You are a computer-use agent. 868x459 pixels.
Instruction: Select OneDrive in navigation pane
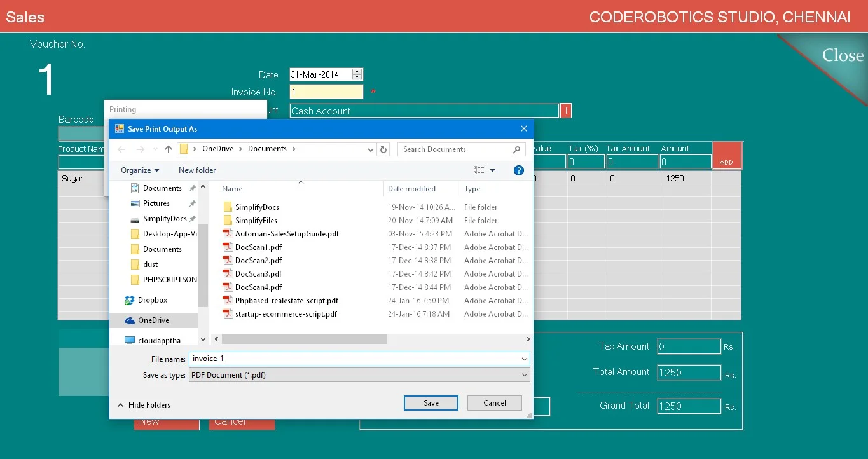point(153,320)
